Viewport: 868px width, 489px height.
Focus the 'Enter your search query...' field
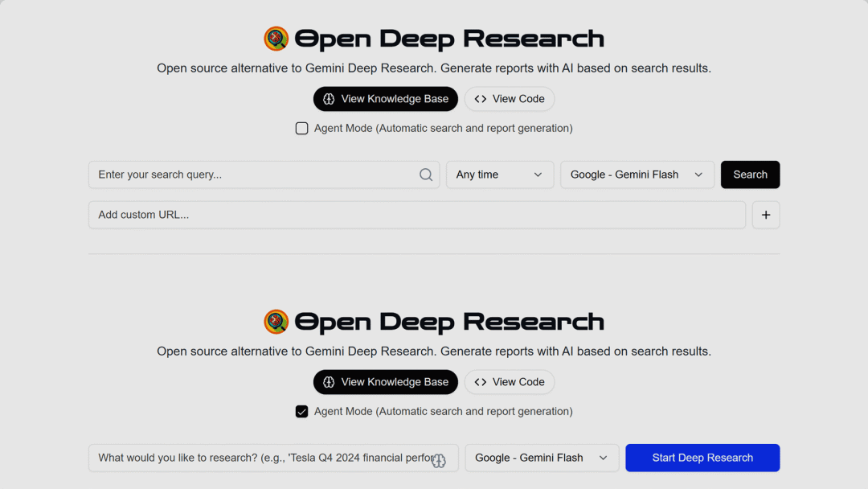click(x=264, y=175)
